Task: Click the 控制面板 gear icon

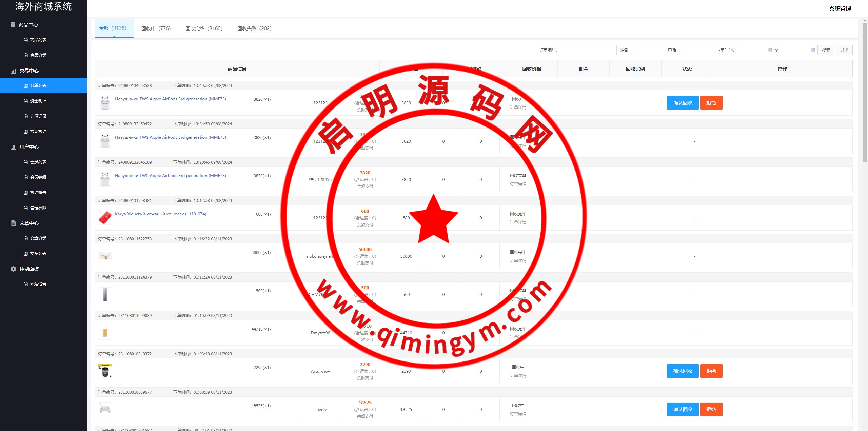Action: pos(14,269)
